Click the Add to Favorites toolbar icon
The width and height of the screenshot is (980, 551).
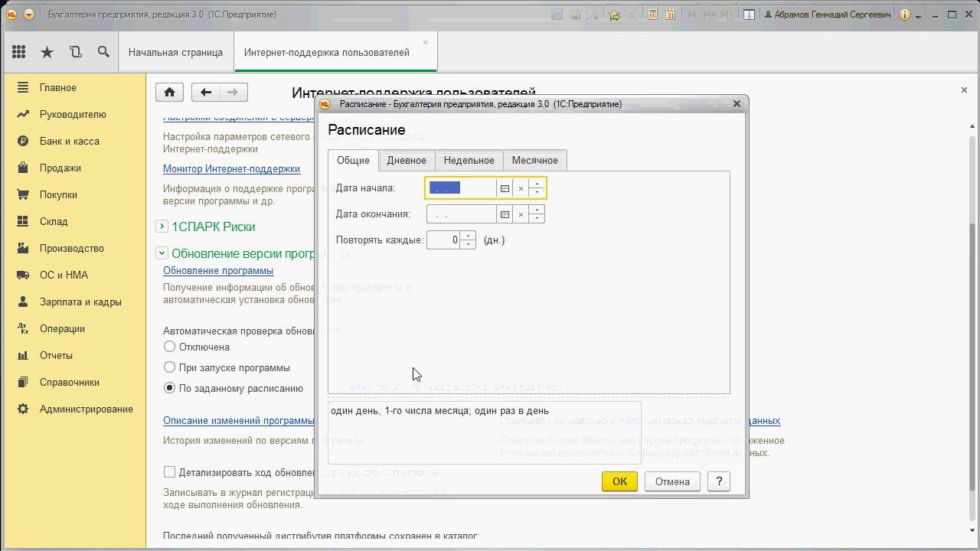(x=614, y=15)
